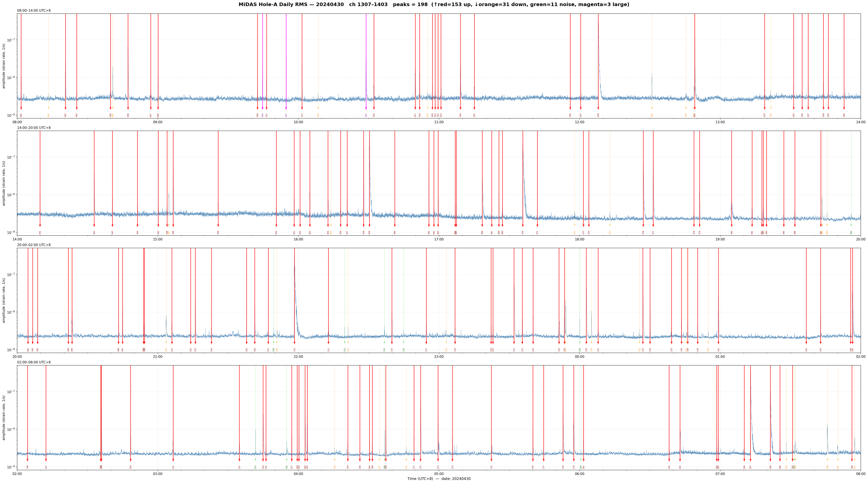Click the 03:00 tick label
This screenshot has height=483, width=868.
[158, 474]
